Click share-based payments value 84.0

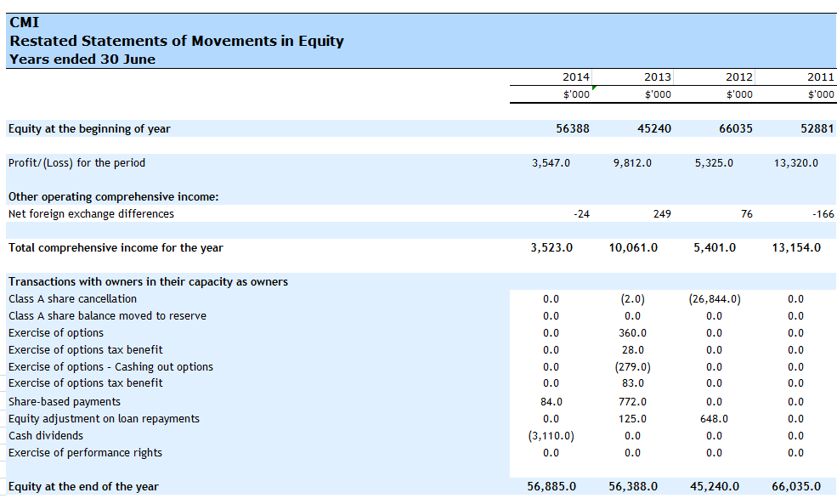click(551, 401)
